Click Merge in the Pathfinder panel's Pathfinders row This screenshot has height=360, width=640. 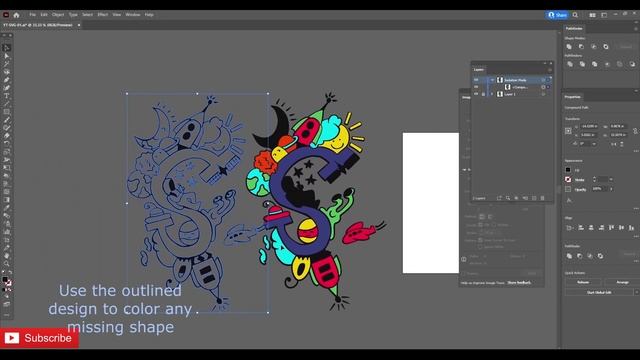click(x=595, y=64)
